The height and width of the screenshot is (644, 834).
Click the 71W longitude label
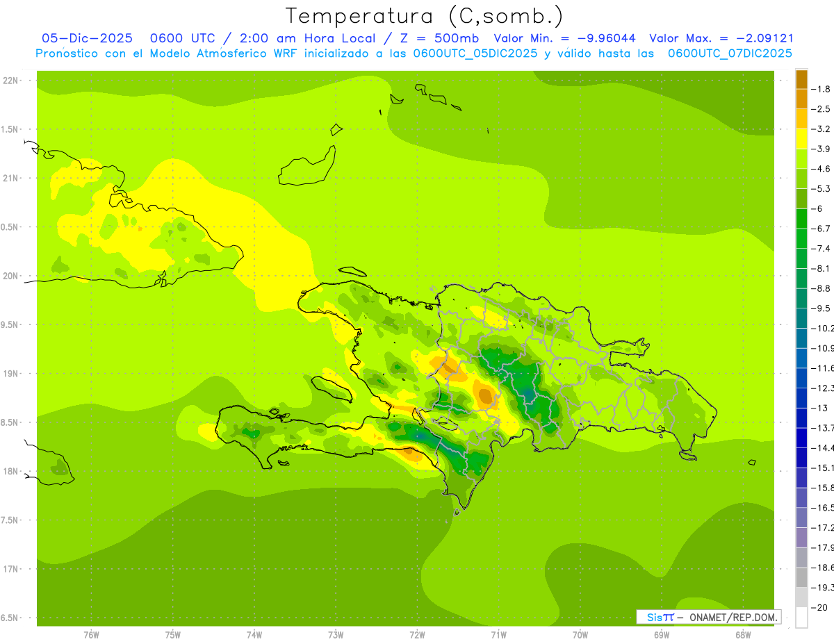click(498, 634)
